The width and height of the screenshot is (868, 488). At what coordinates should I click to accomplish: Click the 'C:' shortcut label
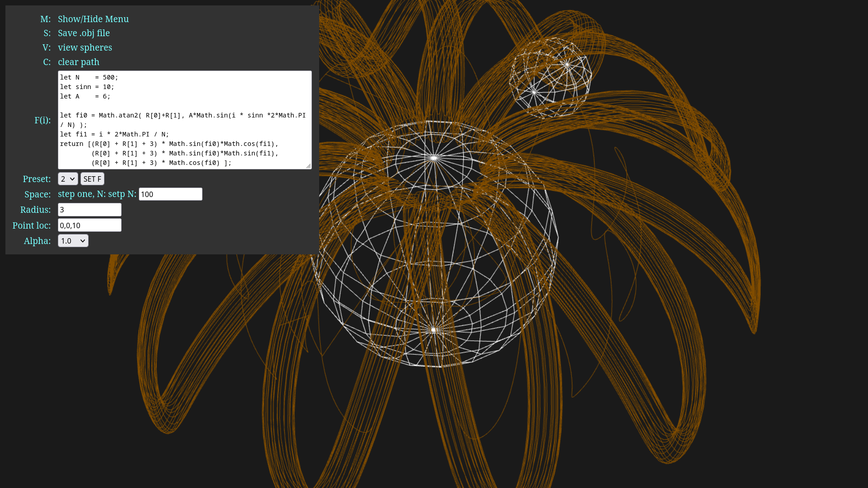tap(47, 62)
